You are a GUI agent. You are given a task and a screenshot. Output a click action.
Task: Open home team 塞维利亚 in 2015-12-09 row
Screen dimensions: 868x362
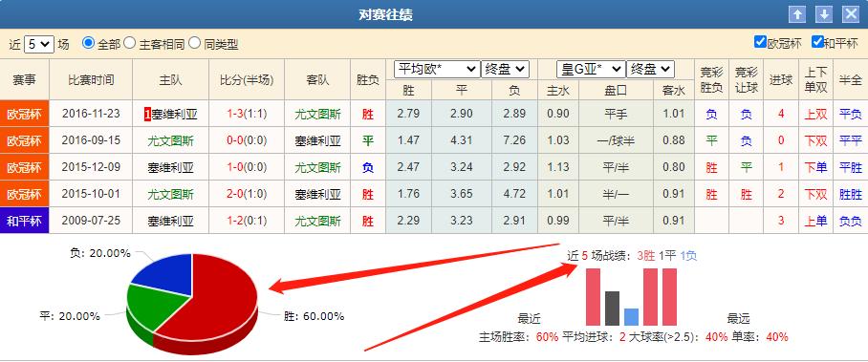click(x=170, y=167)
